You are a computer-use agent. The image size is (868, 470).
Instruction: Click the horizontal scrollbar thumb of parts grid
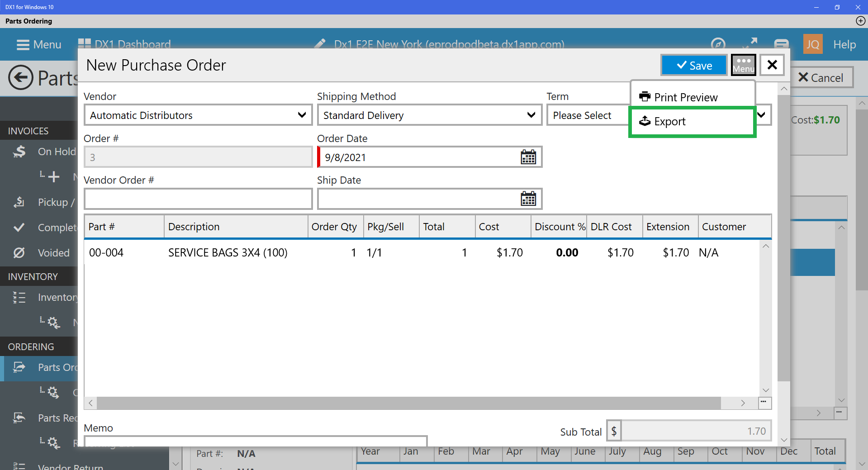pos(409,403)
